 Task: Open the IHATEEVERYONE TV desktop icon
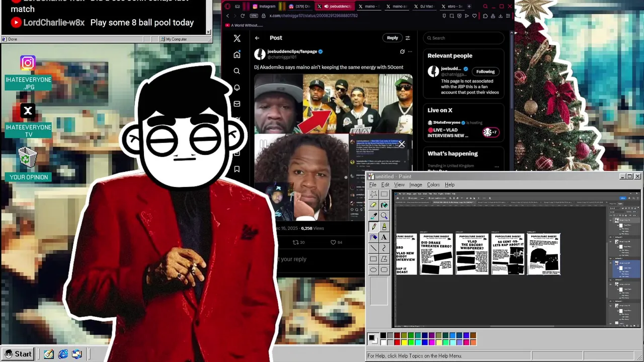point(28,121)
